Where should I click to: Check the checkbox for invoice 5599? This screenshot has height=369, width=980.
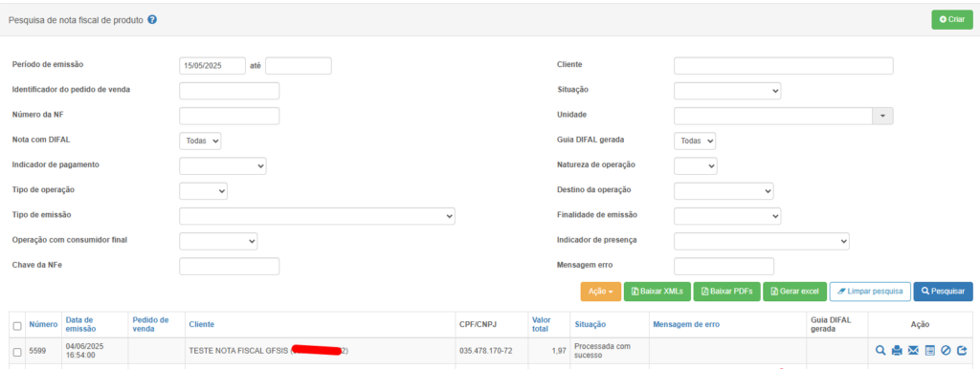click(17, 352)
